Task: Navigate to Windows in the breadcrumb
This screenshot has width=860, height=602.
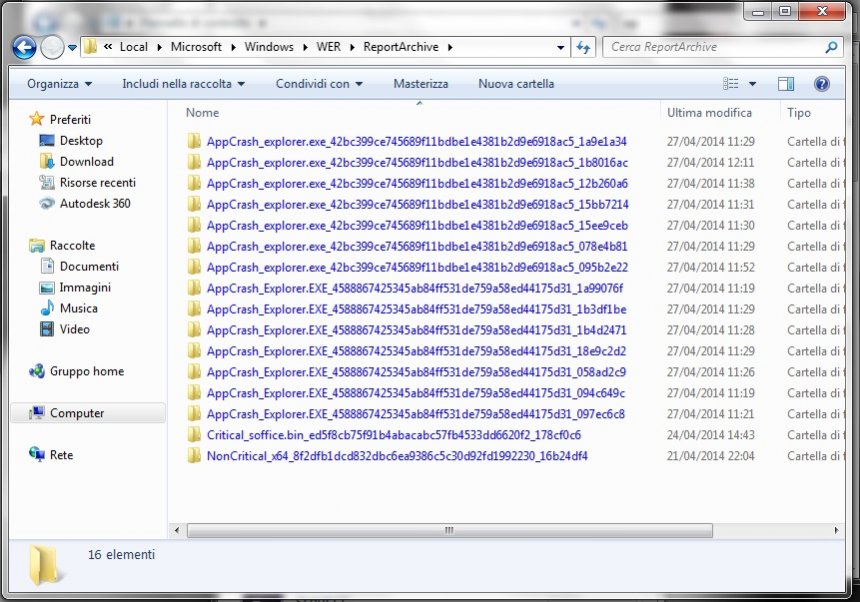Action: (x=269, y=47)
